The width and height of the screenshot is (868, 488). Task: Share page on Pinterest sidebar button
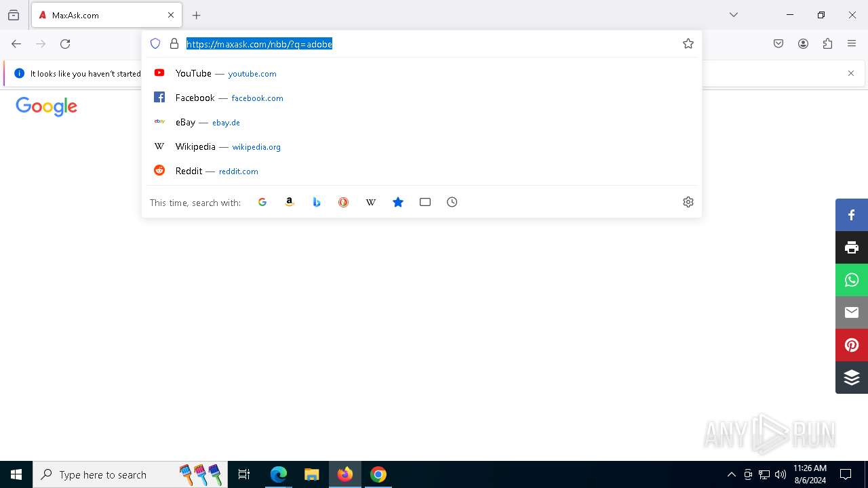point(852,345)
